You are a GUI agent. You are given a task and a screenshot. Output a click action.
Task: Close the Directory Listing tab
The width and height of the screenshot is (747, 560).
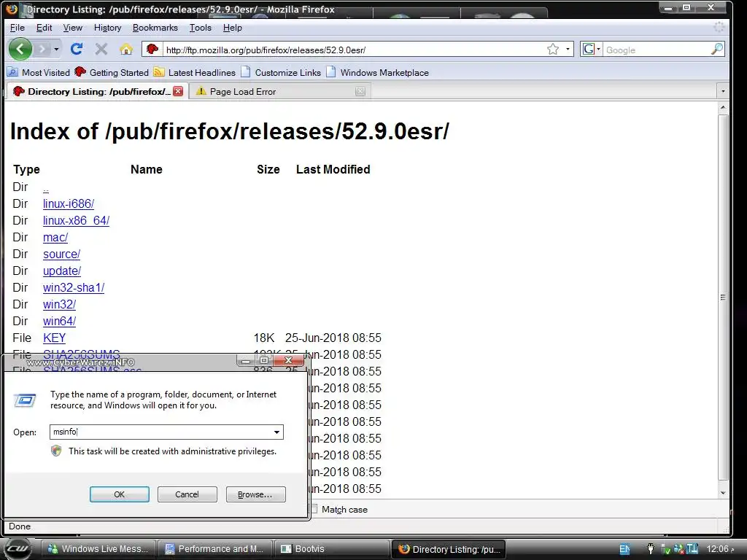coord(178,91)
